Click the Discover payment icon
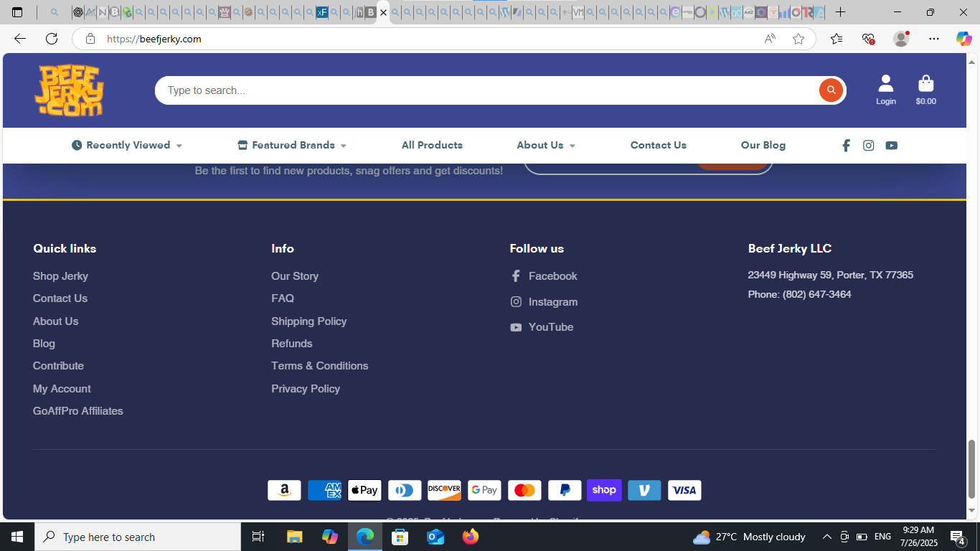 (445, 490)
